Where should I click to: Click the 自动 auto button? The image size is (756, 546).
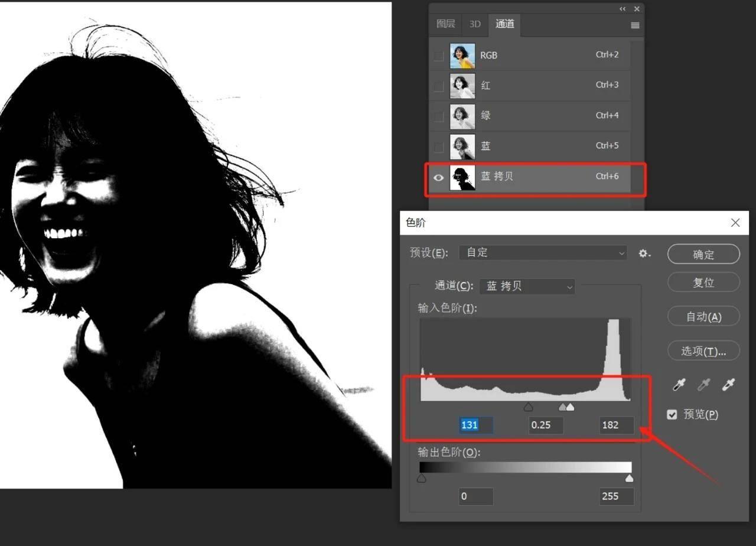pos(703,317)
